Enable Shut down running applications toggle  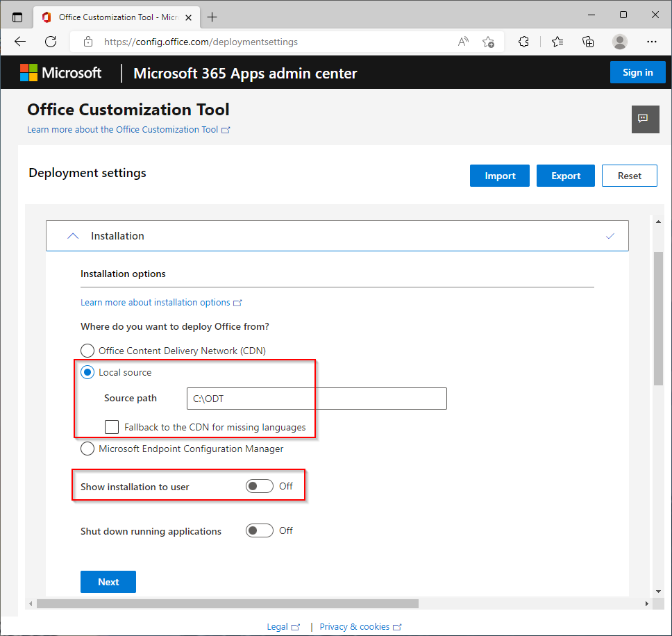tap(259, 530)
